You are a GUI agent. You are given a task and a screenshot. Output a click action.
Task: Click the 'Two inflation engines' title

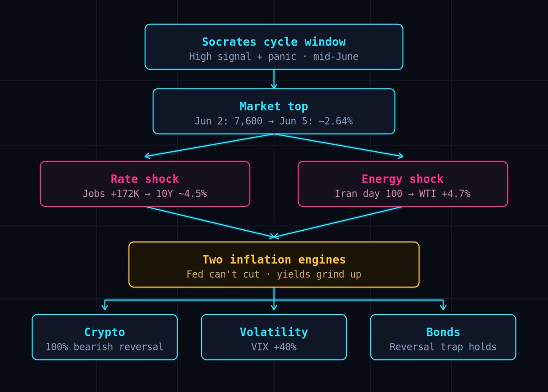[x=274, y=260]
